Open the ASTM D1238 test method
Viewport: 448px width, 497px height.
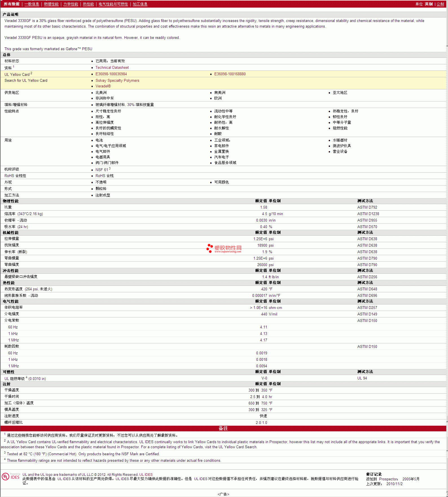coord(368,214)
